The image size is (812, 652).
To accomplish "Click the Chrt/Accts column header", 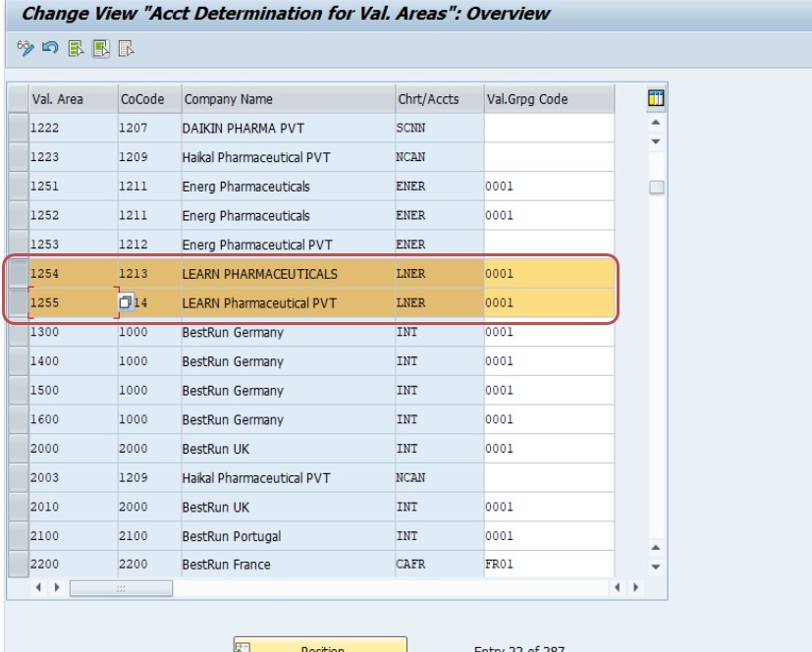I will (440, 98).
